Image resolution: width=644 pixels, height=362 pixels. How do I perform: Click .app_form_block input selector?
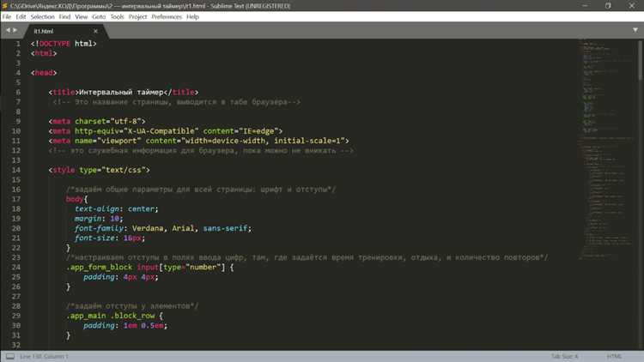(x=150, y=267)
